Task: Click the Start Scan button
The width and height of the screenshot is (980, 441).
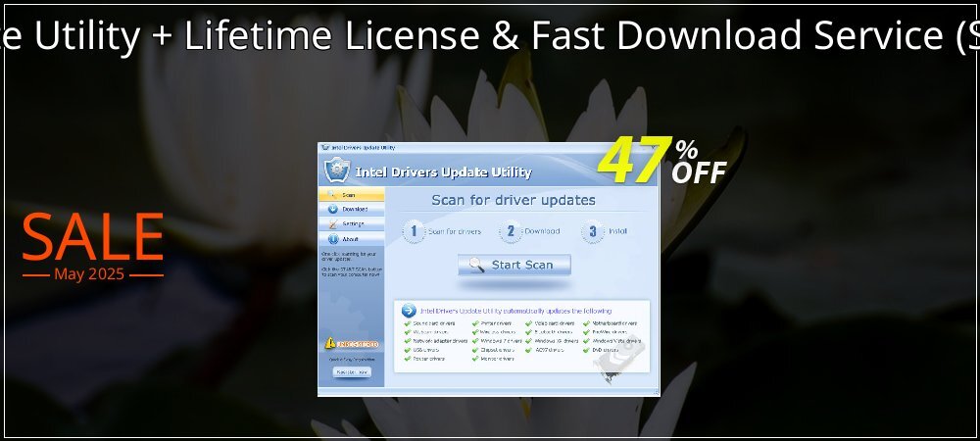Action: point(514,265)
